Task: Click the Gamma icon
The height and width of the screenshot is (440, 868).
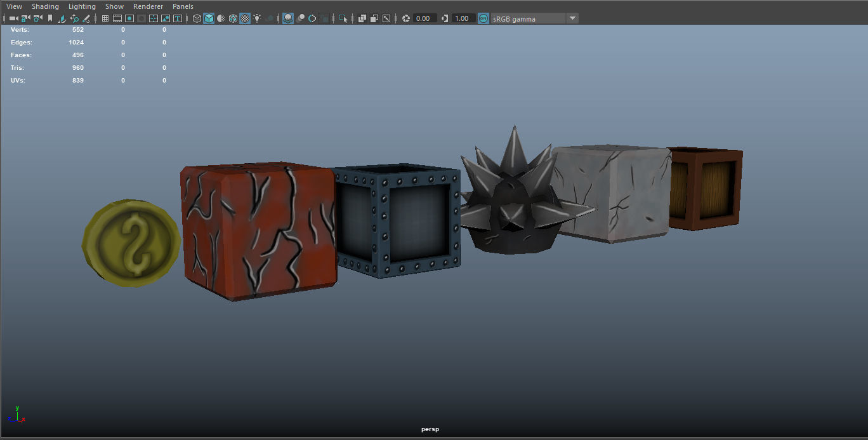Action: click(x=445, y=18)
